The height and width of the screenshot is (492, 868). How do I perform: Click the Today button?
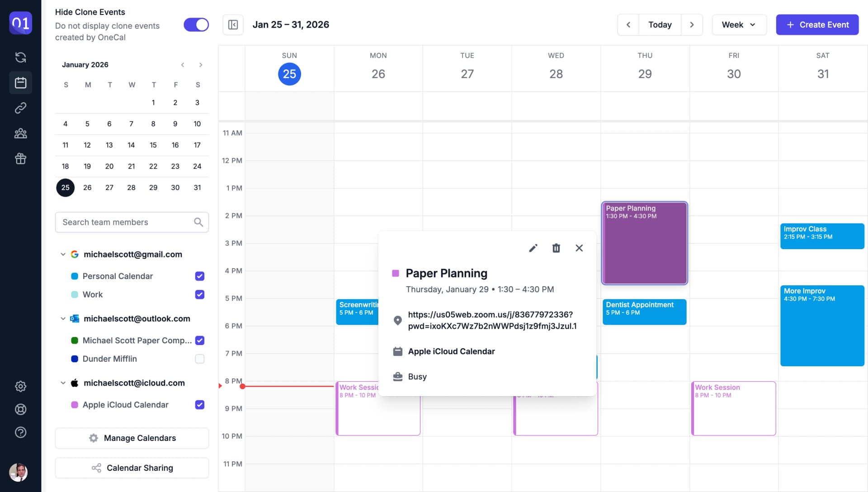coord(660,25)
